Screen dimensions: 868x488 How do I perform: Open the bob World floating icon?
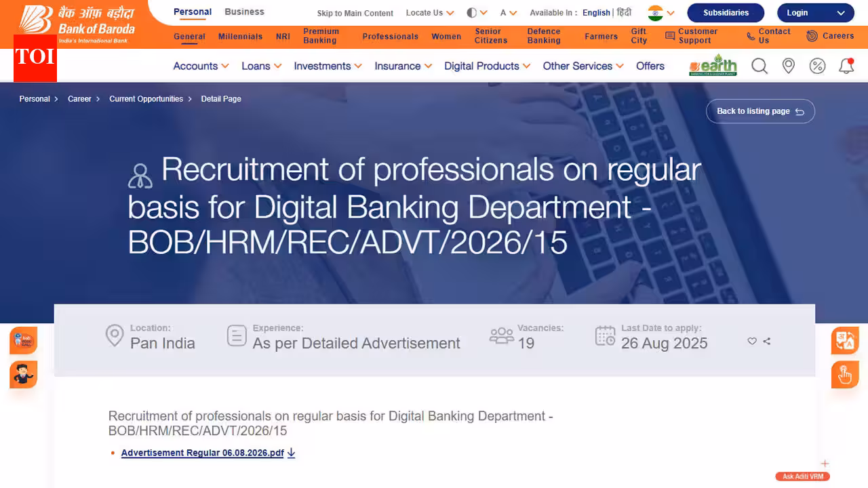[23, 340]
